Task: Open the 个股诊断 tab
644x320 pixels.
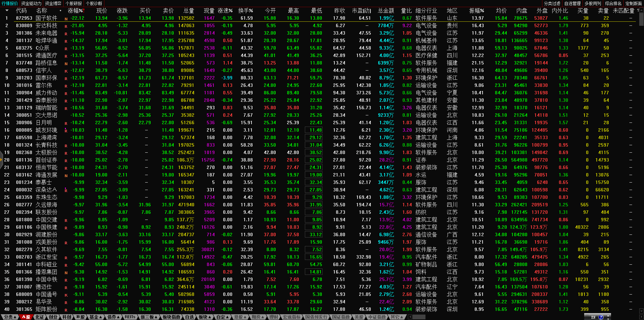Action: 94,3
